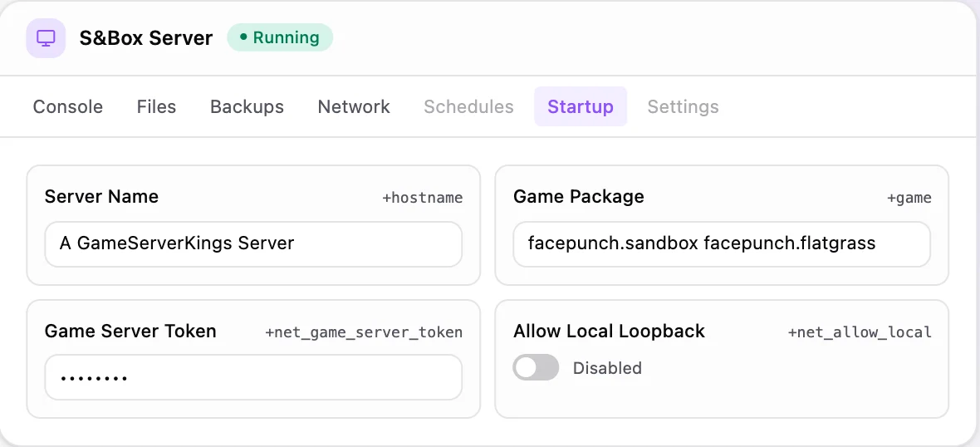
Task: Select the Startup tab
Action: point(581,107)
